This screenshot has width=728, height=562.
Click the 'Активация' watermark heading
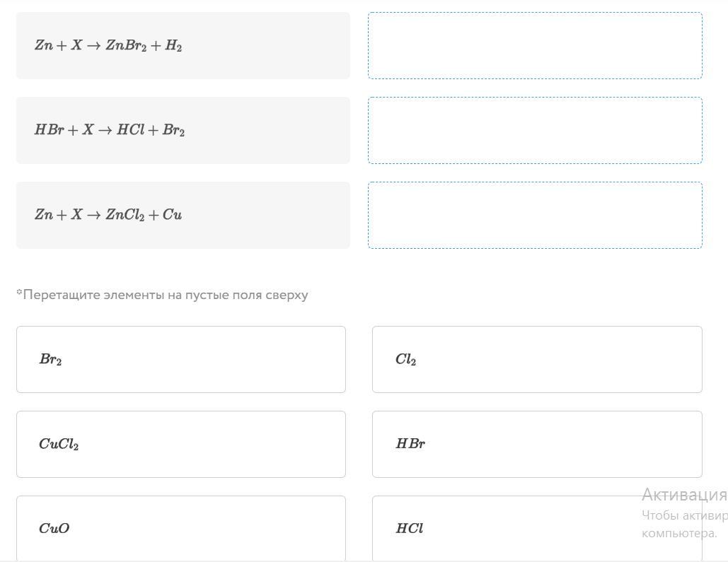pyautogui.click(x=683, y=494)
